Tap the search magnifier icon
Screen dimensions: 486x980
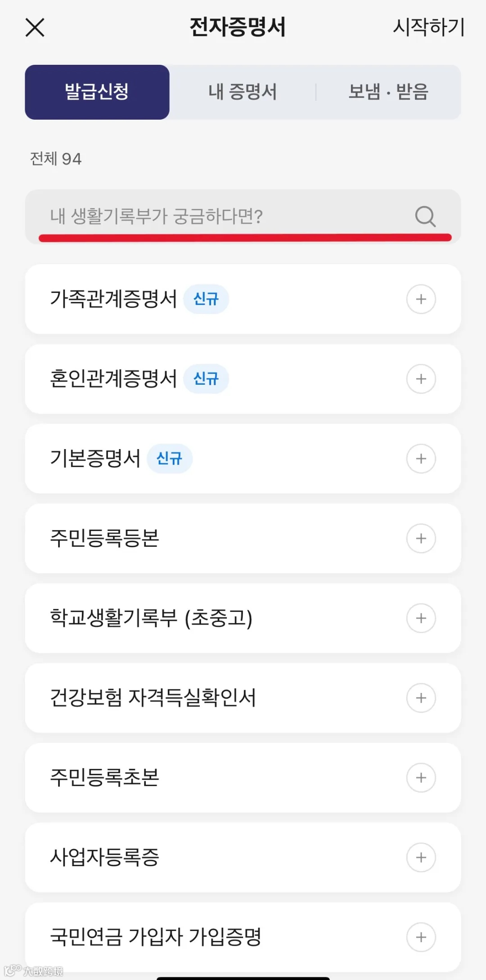425,216
